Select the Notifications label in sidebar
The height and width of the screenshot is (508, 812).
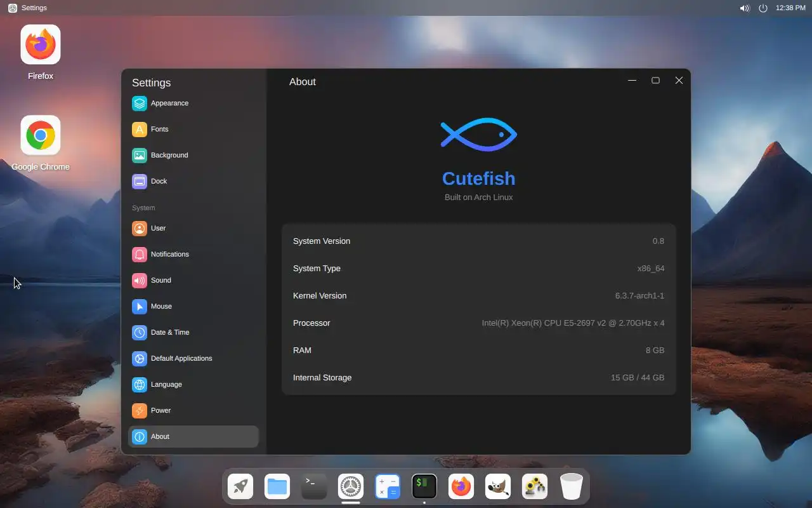170,254
